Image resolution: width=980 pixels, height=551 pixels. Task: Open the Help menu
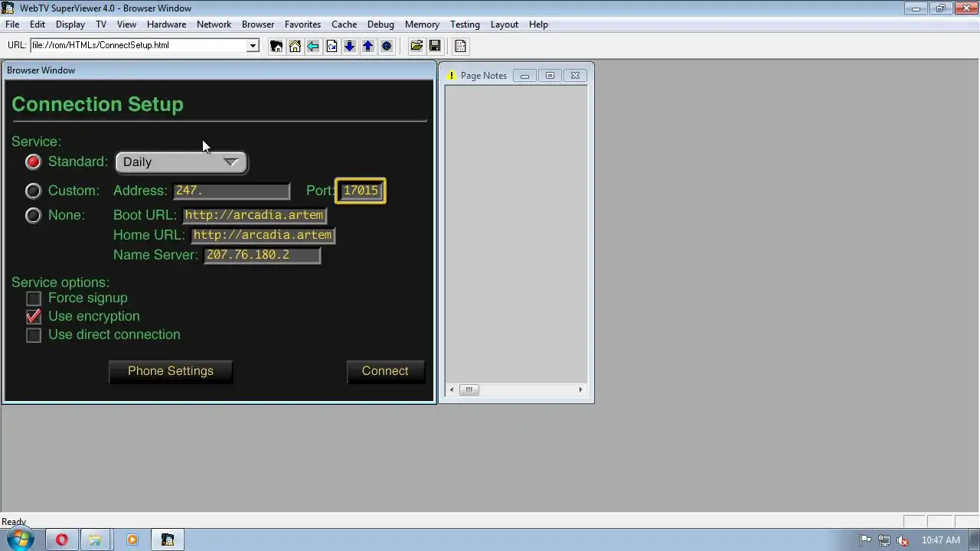538,24
